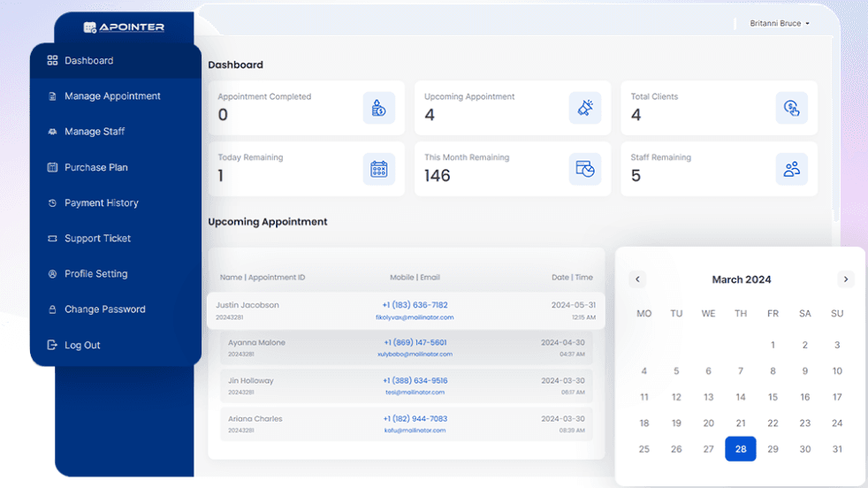Click the Support Ticket icon
The width and height of the screenshot is (868, 488).
click(52, 238)
